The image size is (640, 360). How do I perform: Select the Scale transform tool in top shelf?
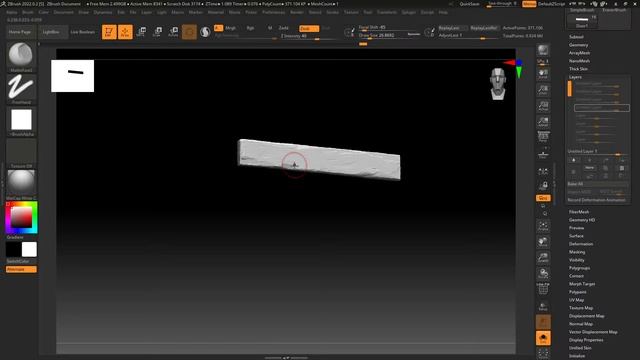point(158,32)
